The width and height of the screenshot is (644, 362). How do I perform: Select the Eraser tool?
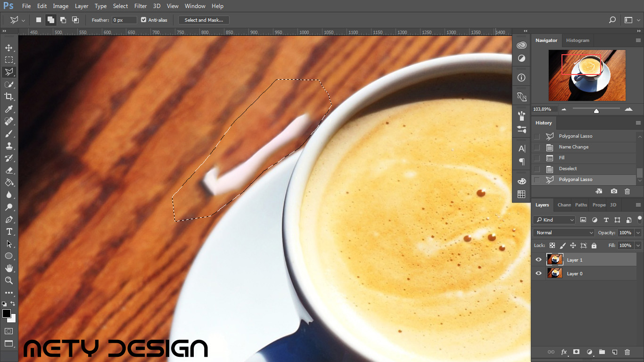pos(9,170)
